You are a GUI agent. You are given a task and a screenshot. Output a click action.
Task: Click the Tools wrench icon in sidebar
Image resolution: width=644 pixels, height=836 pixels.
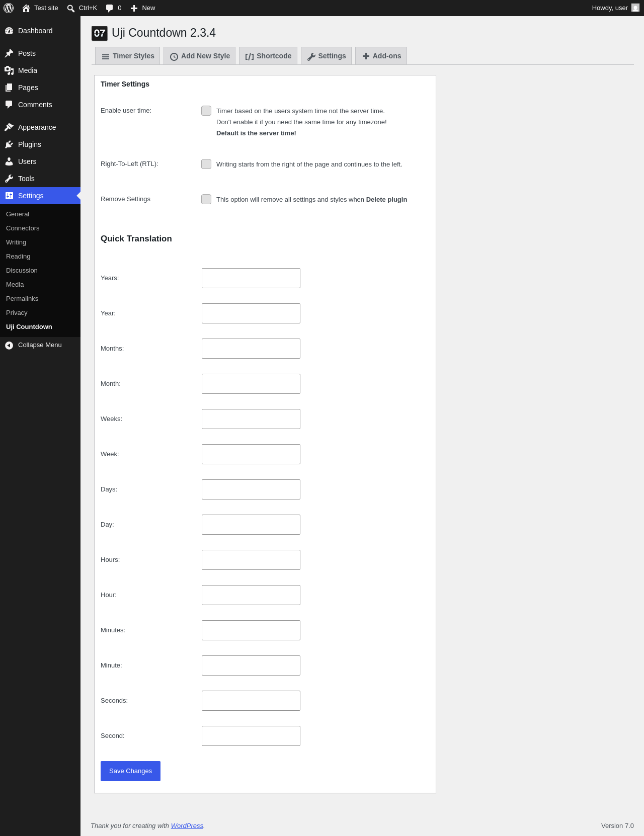click(x=9, y=179)
